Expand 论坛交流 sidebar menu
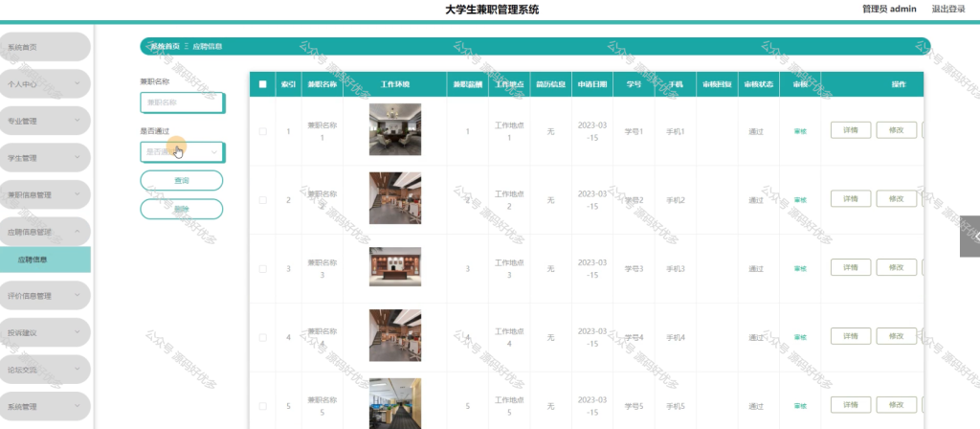The width and height of the screenshot is (980, 429). 45,370
